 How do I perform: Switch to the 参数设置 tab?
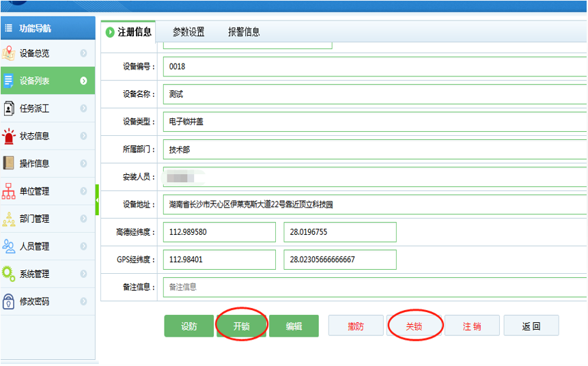click(x=188, y=32)
